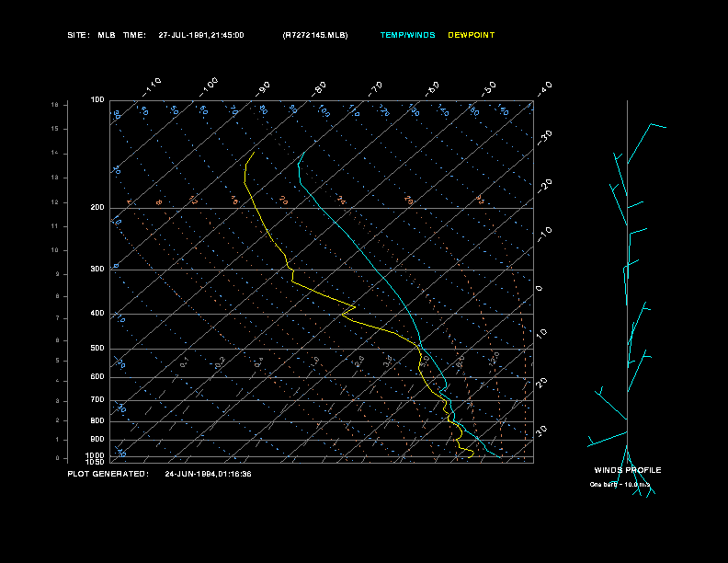Click the -110 isotherm label at top
The height and width of the screenshot is (563, 728).
coord(152,87)
